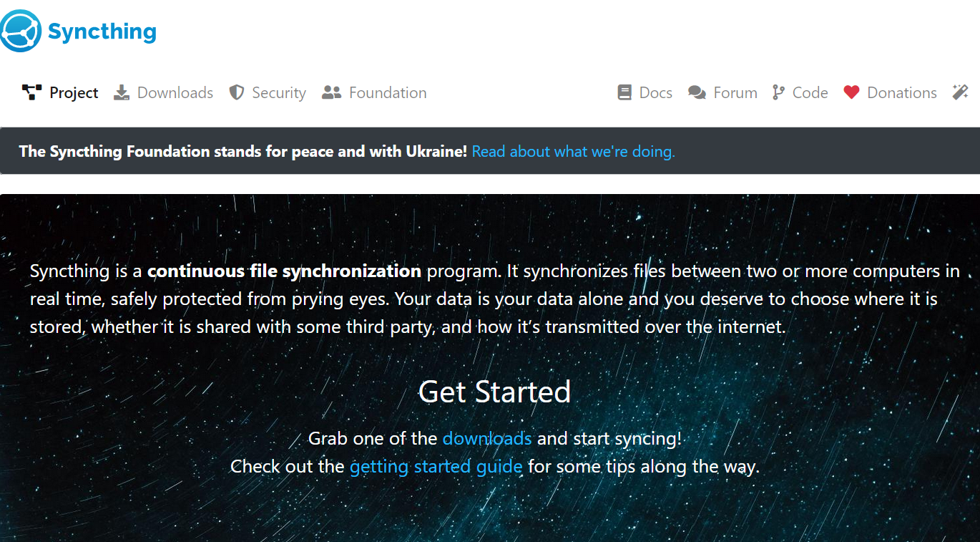
Task: Click the Syncthing logo icon
Action: click(x=21, y=31)
